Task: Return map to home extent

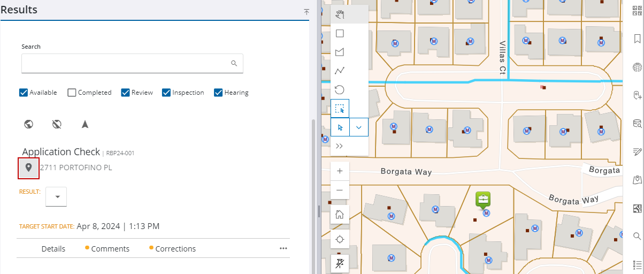Action: tap(340, 215)
